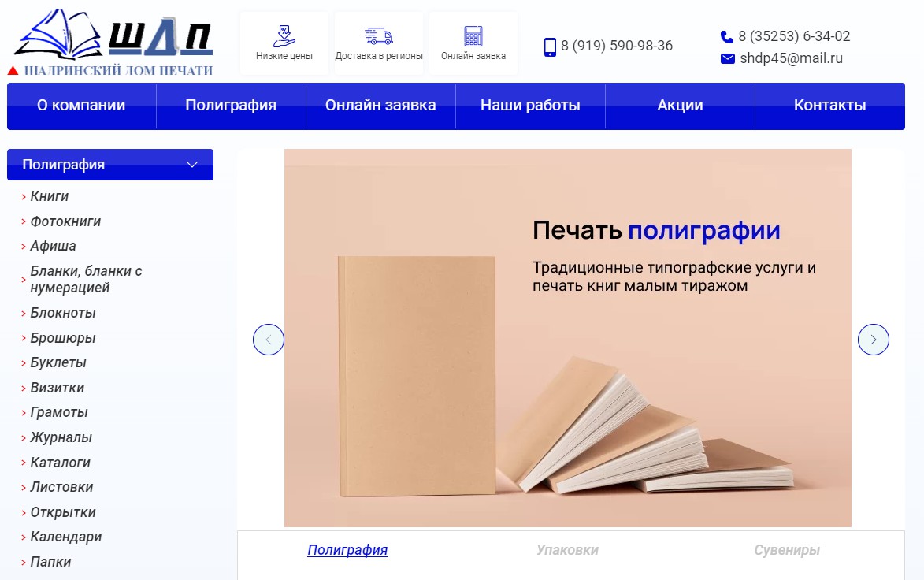Click the mobile phone icon
The width and height of the screenshot is (924, 580).
550,46
